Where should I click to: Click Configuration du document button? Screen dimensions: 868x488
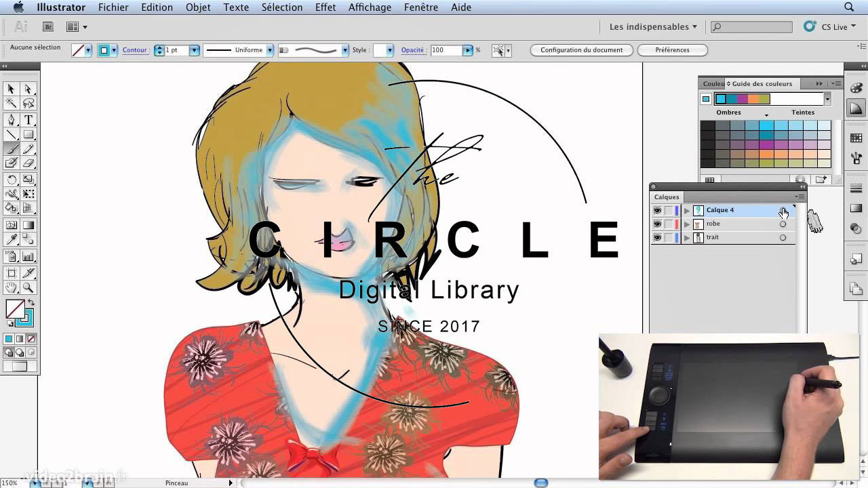pos(581,50)
